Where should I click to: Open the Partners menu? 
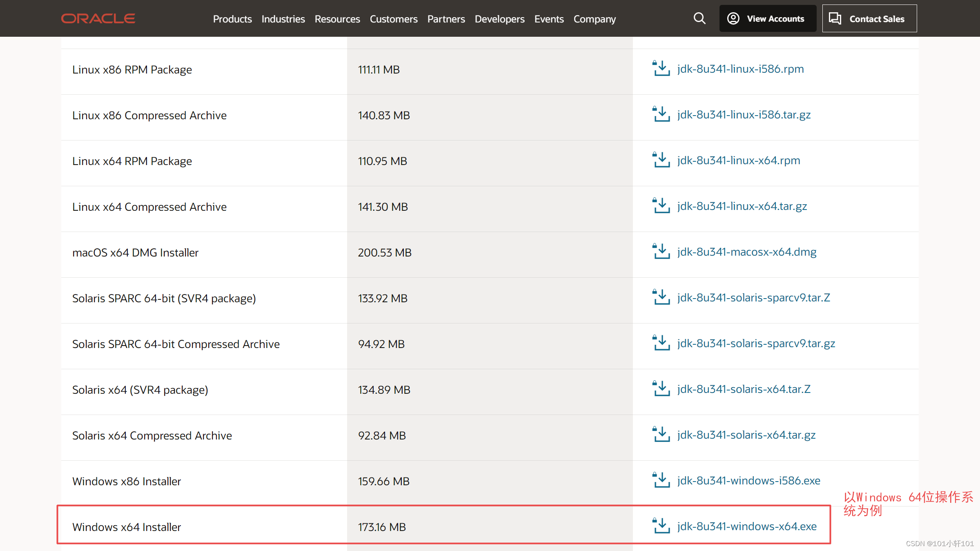pos(446,19)
